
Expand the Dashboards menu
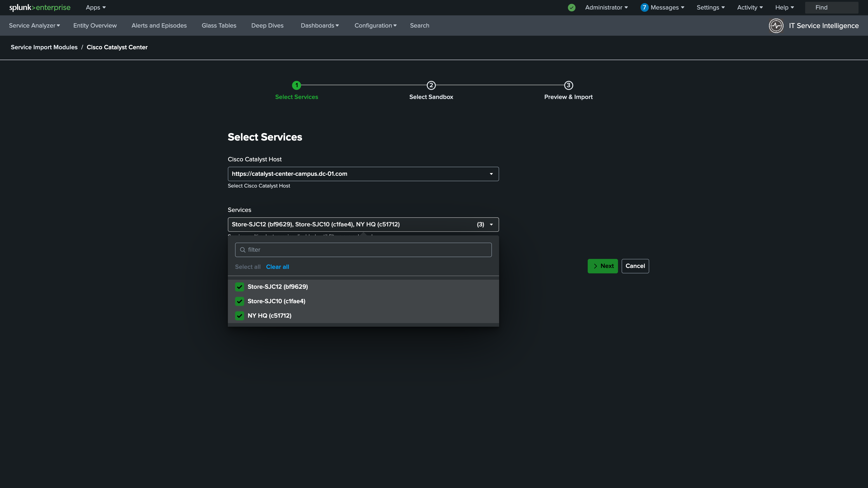pos(320,26)
